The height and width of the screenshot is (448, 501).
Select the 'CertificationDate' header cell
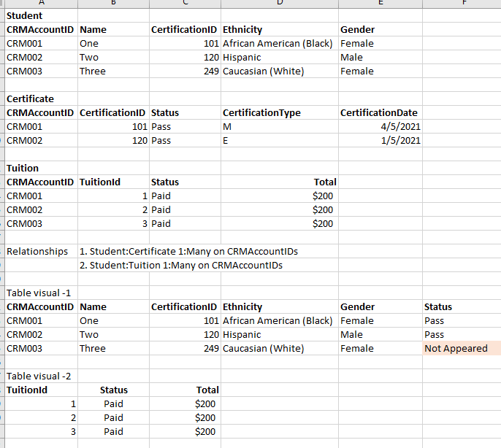coord(380,112)
